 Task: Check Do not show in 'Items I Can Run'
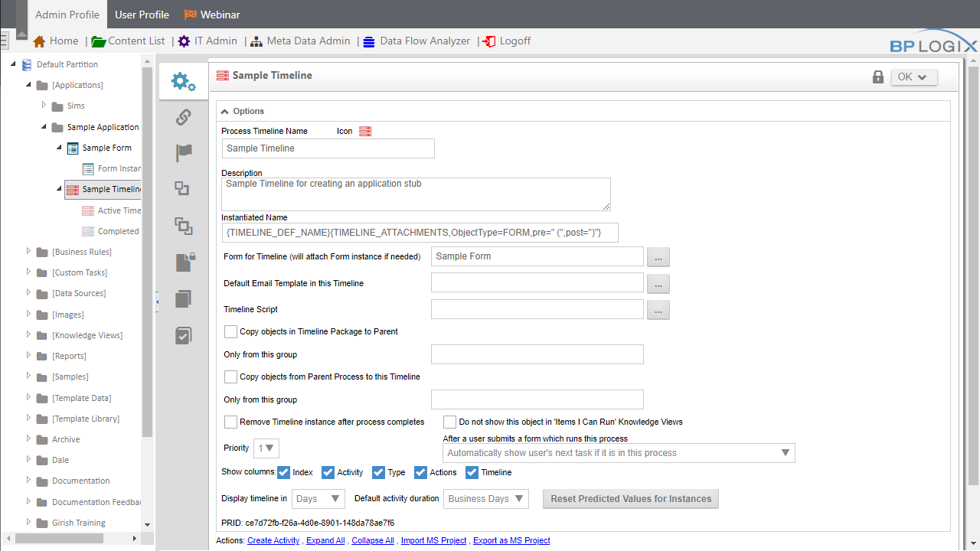pyautogui.click(x=450, y=422)
